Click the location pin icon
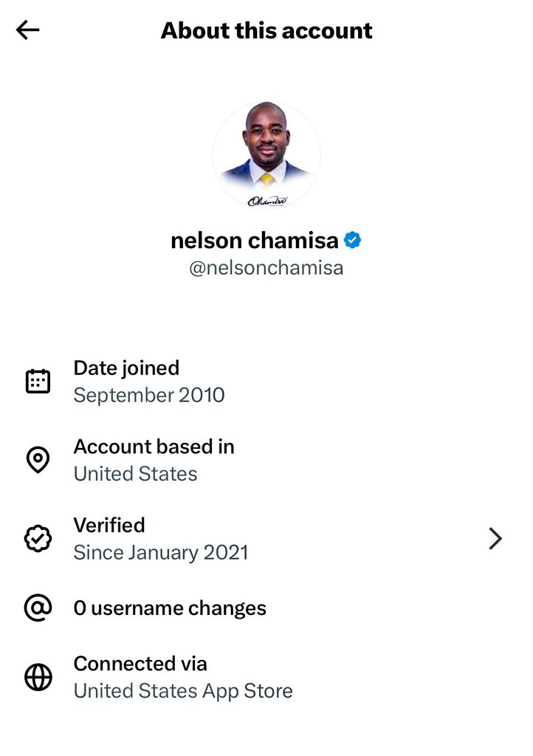This screenshot has width=533, height=756. 38,460
